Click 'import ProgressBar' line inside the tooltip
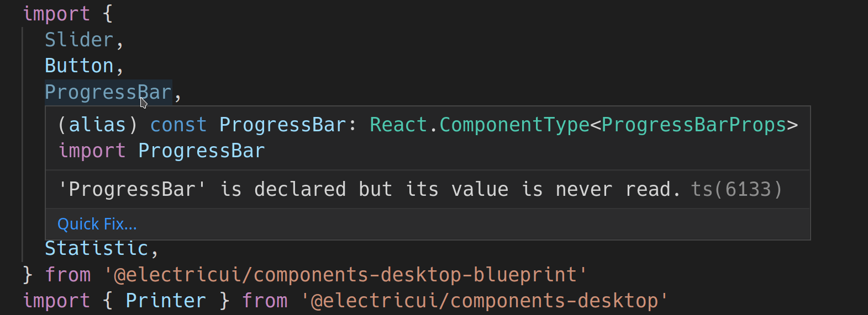 point(161,151)
